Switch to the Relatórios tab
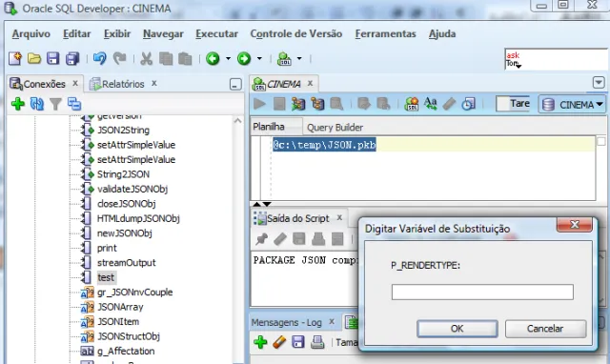610x364 pixels. pyautogui.click(x=123, y=84)
